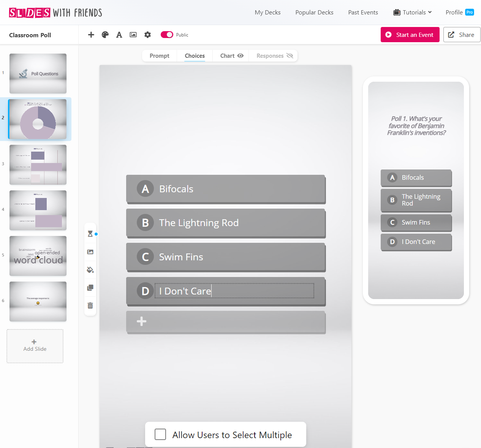
Task: Click the Share button
Action: (x=462, y=35)
